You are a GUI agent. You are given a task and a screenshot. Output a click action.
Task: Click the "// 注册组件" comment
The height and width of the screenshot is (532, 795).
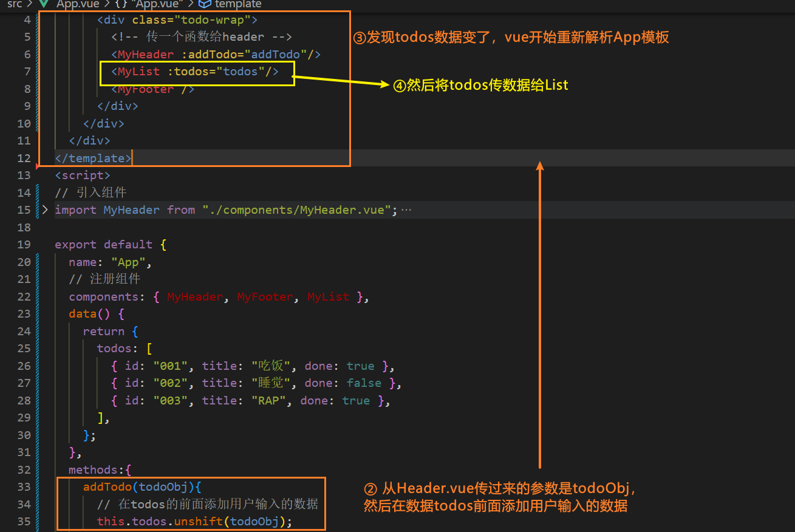coord(104,279)
